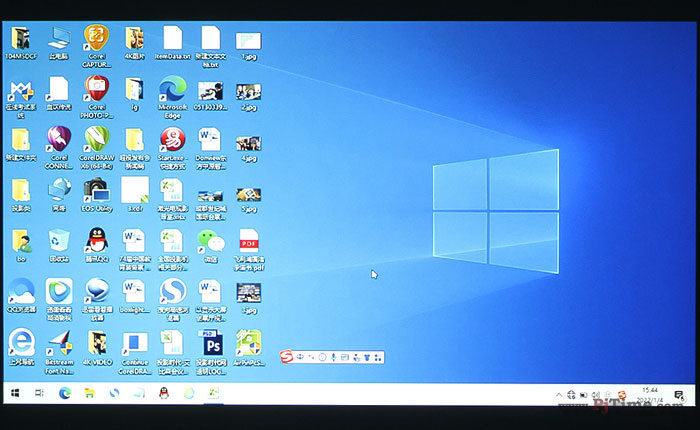Select the 104MSDCF folder
Screen dimensions: 700x430
click(x=21, y=38)
